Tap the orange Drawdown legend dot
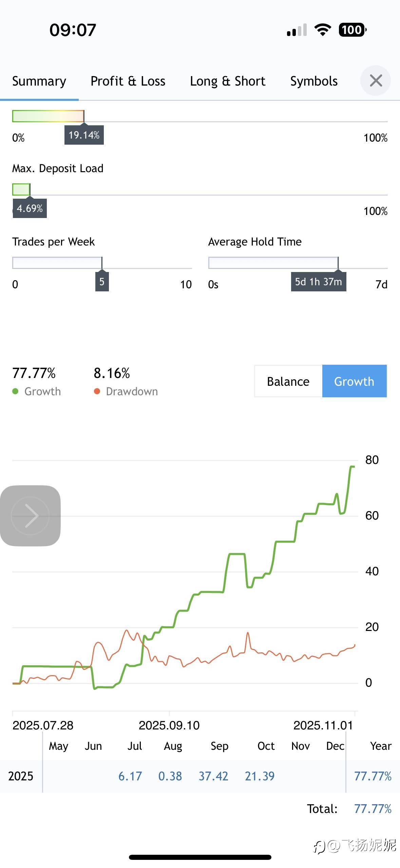Image resolution: width=400 pixels, height=868 pixels. coord(97,392)
